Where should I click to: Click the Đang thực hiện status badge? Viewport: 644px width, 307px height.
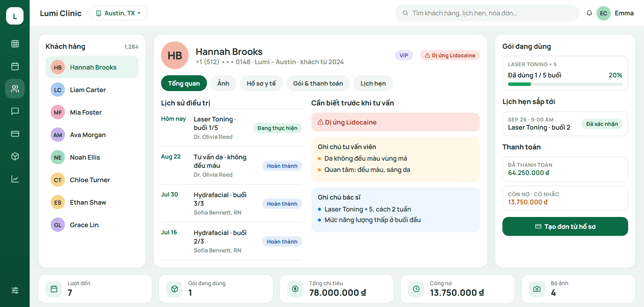pos(277,128)
